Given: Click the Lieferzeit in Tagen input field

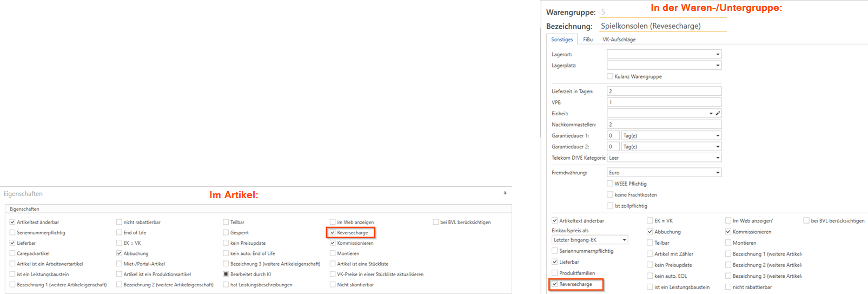Looking at the screenshot, I should (664, 92).
